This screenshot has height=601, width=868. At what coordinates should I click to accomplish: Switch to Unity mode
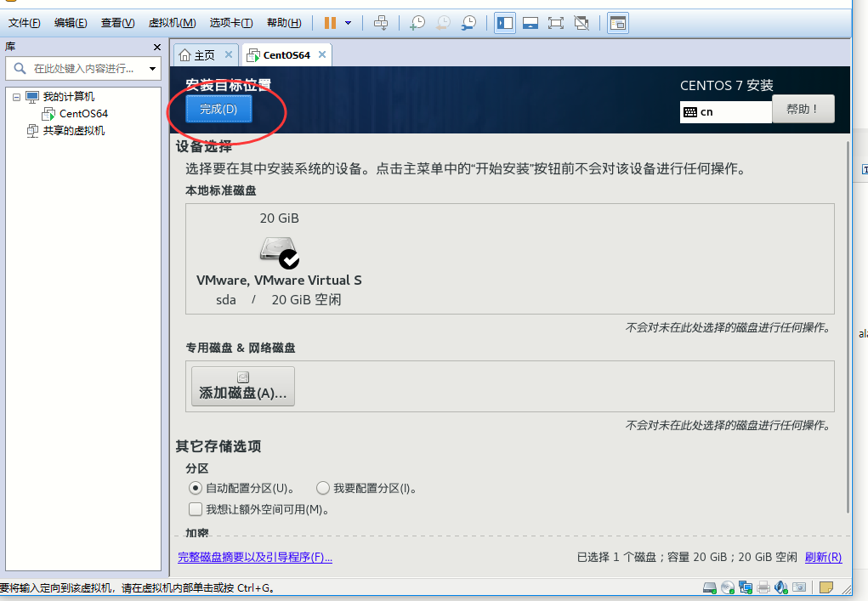click(x=582, y=23)
